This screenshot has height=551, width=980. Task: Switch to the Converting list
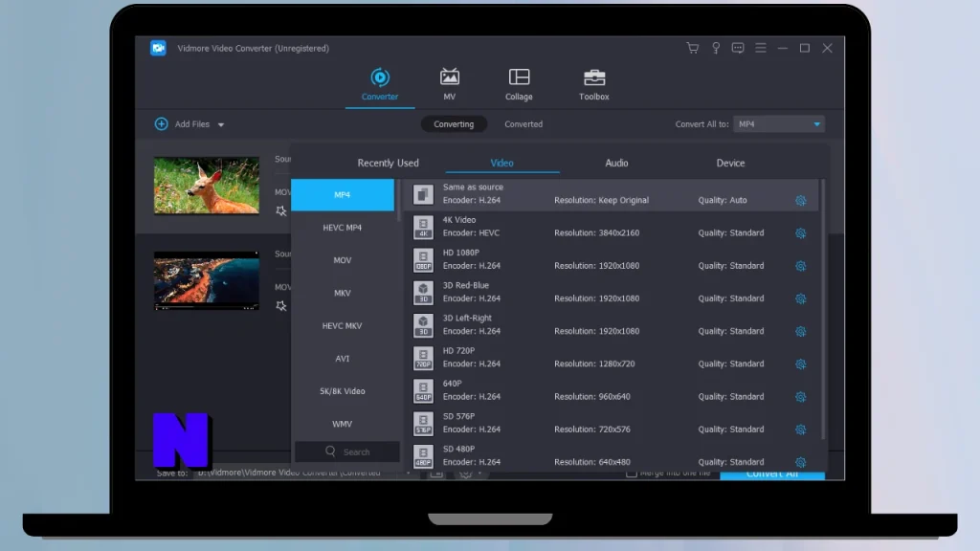(x=454, y=123)
